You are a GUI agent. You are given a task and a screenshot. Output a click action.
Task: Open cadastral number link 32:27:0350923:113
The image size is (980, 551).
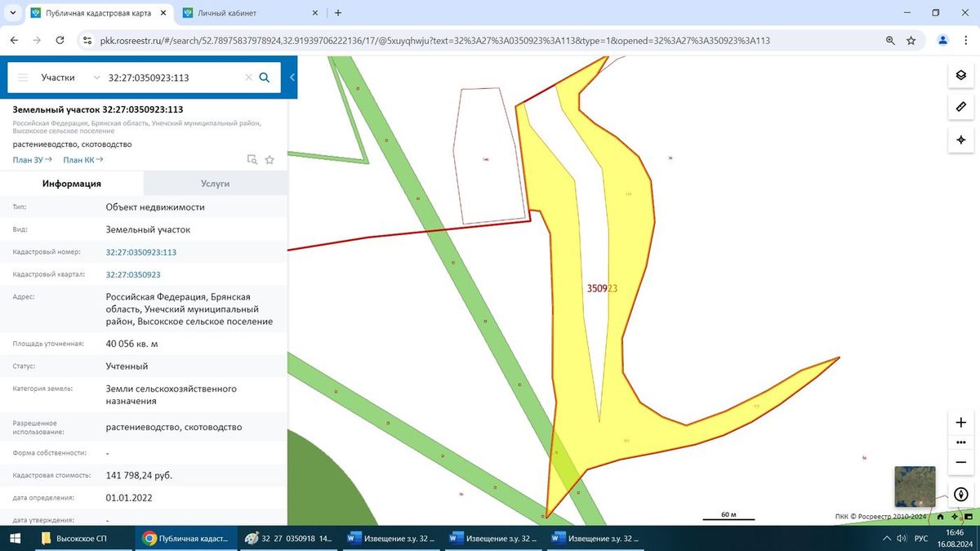pyautogui.click(x=141, y=252)
